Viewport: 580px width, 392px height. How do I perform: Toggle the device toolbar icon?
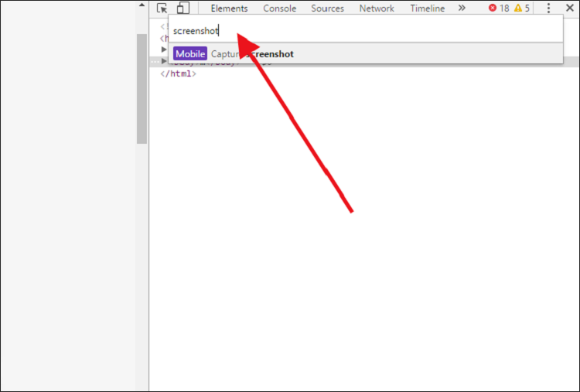183,9
